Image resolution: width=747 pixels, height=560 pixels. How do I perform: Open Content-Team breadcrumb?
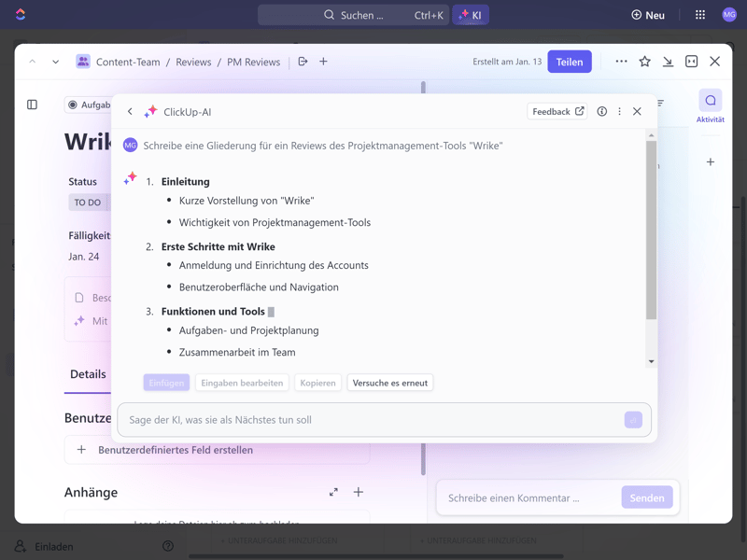click(128, 62)
